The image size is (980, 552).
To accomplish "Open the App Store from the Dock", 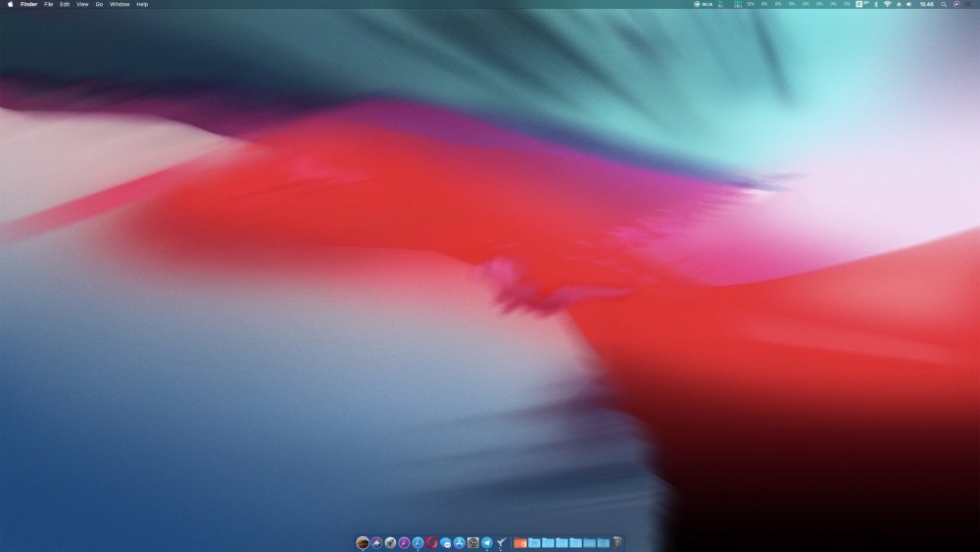I will [x=460, y=542].
